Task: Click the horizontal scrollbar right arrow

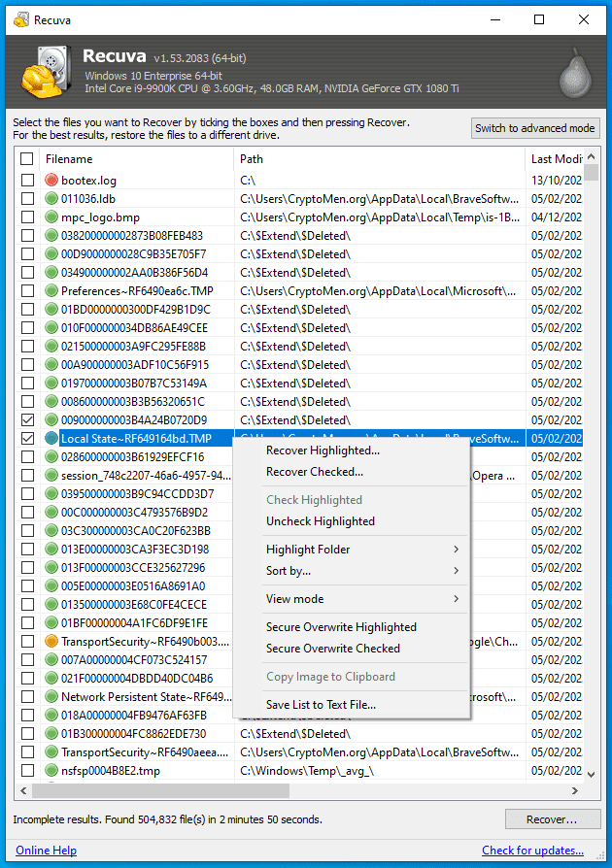Action: pos(575,790)
